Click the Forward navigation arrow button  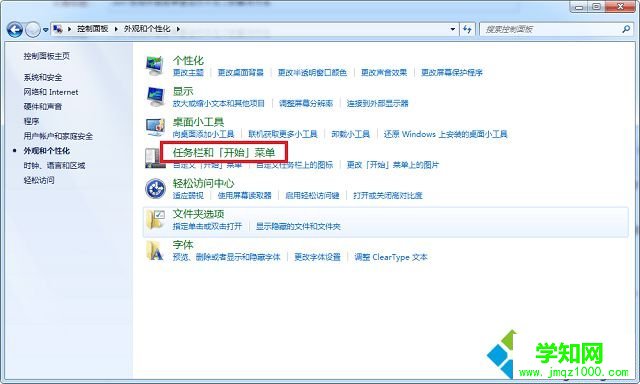point(33,29)
